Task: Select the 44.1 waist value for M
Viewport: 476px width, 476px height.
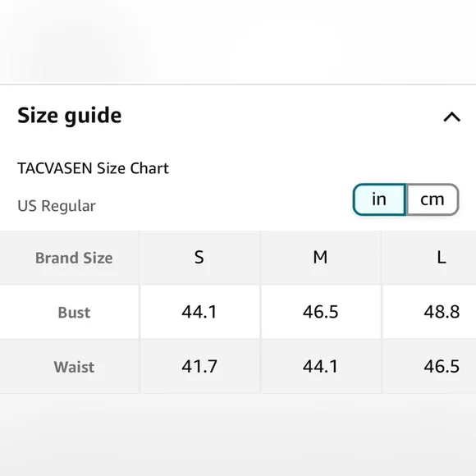Action: click(x=321, y=366)
